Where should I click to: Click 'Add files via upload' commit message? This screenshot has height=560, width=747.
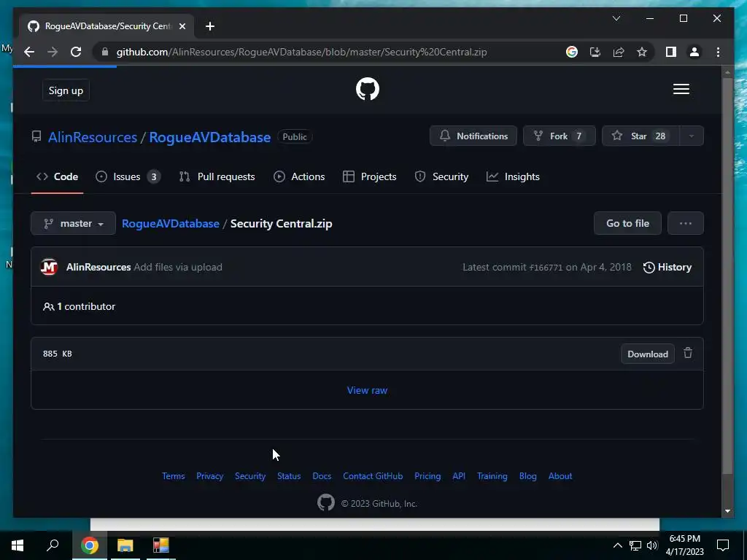(x=178, y=267)
